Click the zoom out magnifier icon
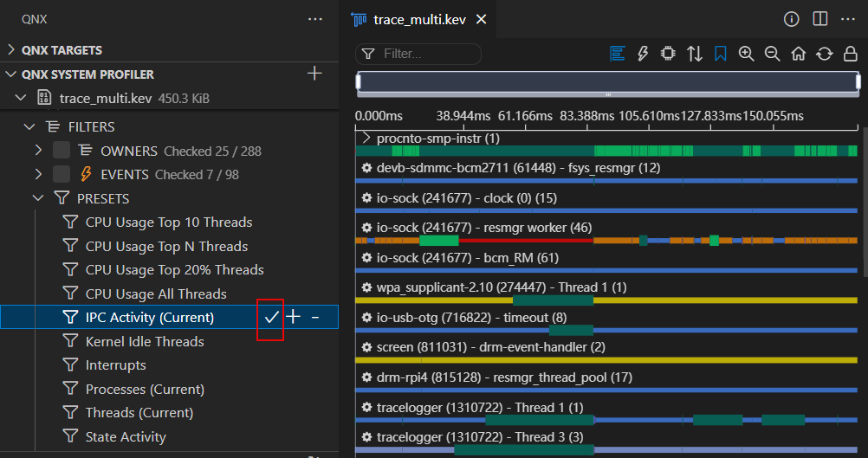The image size is (868, 458). [x=772, y=54]
